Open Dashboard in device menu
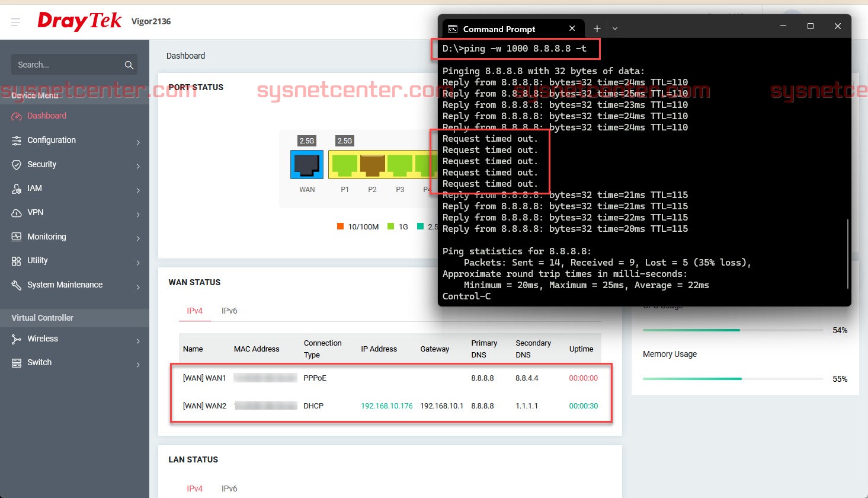 pyautogui.click(x=47, y=116)
